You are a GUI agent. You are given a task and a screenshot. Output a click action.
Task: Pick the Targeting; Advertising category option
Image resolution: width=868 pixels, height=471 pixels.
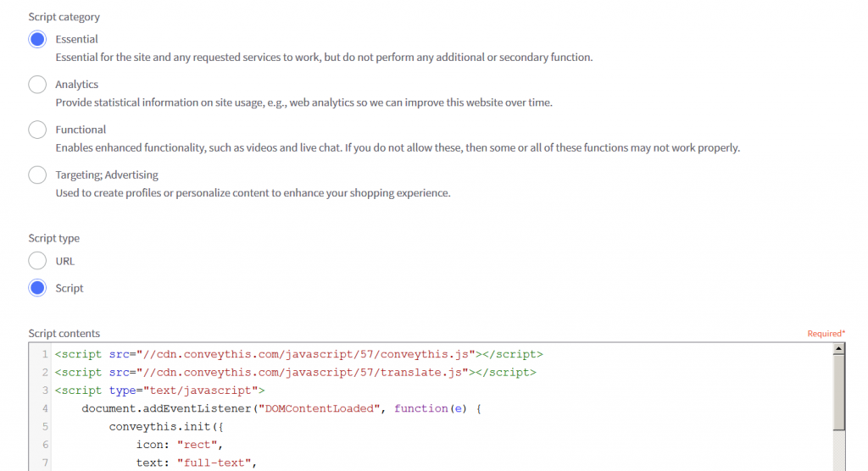point(37,175)
